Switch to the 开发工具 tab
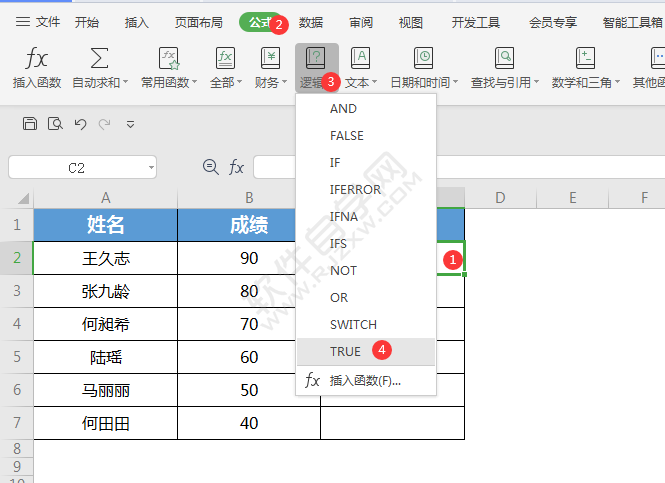The height and width of the screenshot is (483, 665). (476, 22)
